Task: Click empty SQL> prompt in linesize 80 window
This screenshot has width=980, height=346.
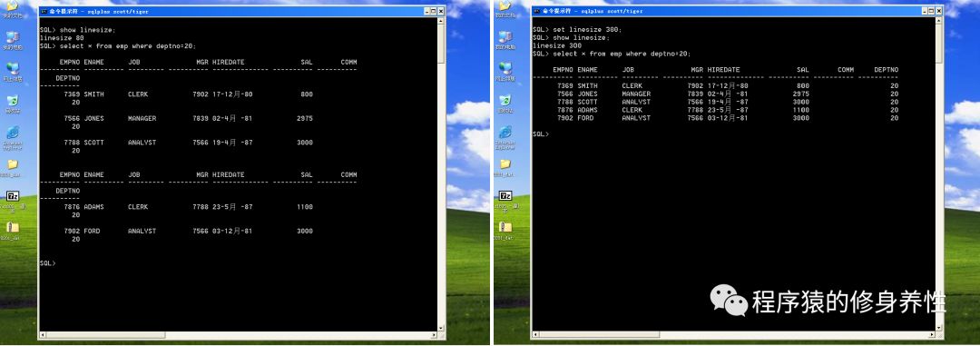Action: (47, 263)
